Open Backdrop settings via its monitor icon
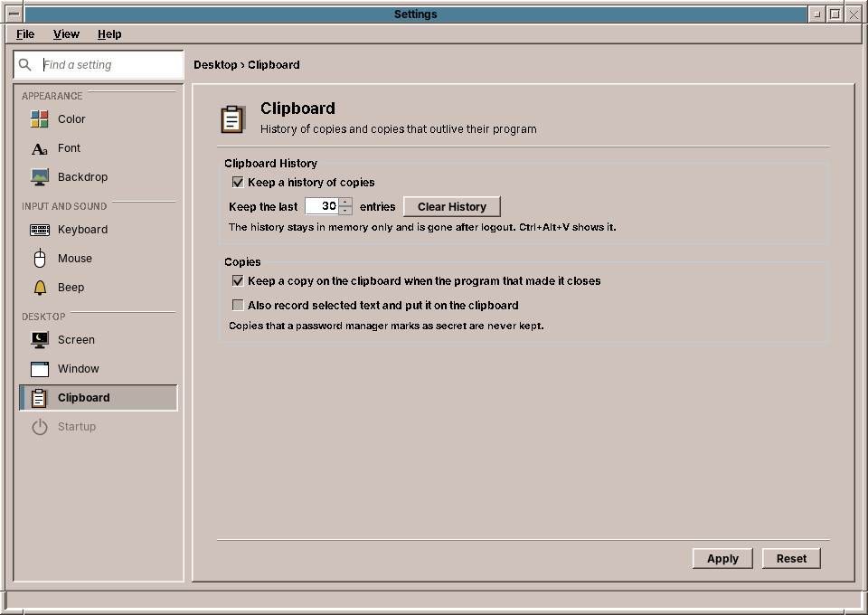868x615 pixels. [x=39, y=177]
